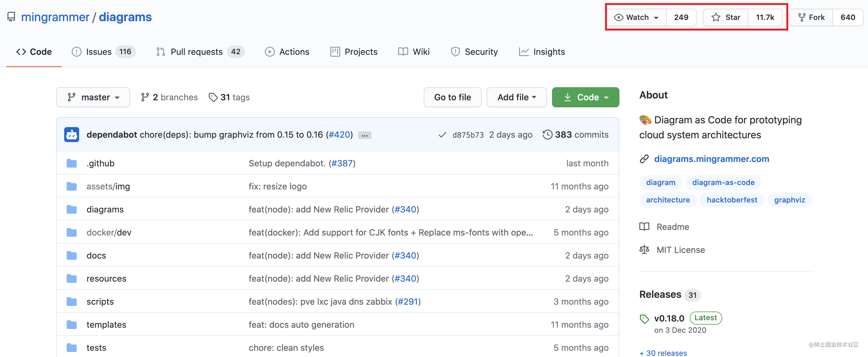The image size is (868, 357).
Task: View the 2 branches link
Action: point(169,97)
